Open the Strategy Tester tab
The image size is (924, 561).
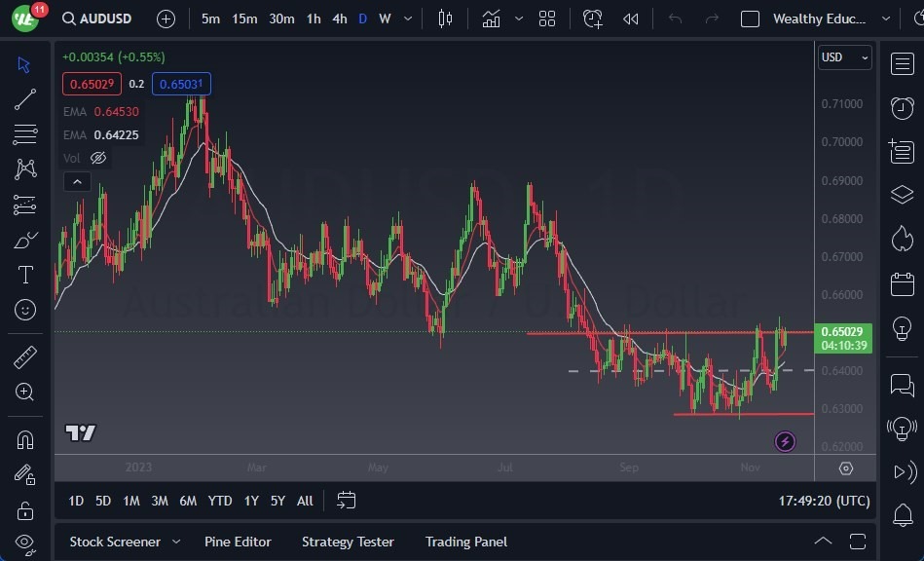[348, 542]
